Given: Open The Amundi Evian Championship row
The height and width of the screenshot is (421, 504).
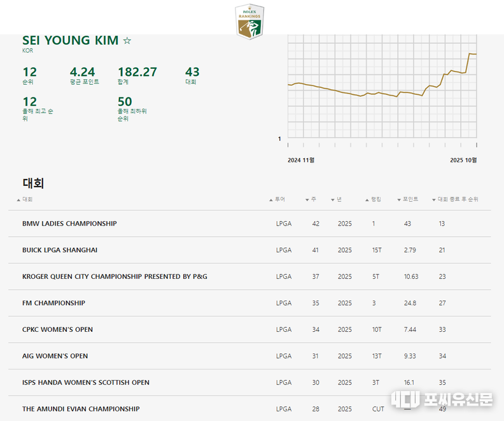Looking at the screenshot, I should click(x=81, y=409).
